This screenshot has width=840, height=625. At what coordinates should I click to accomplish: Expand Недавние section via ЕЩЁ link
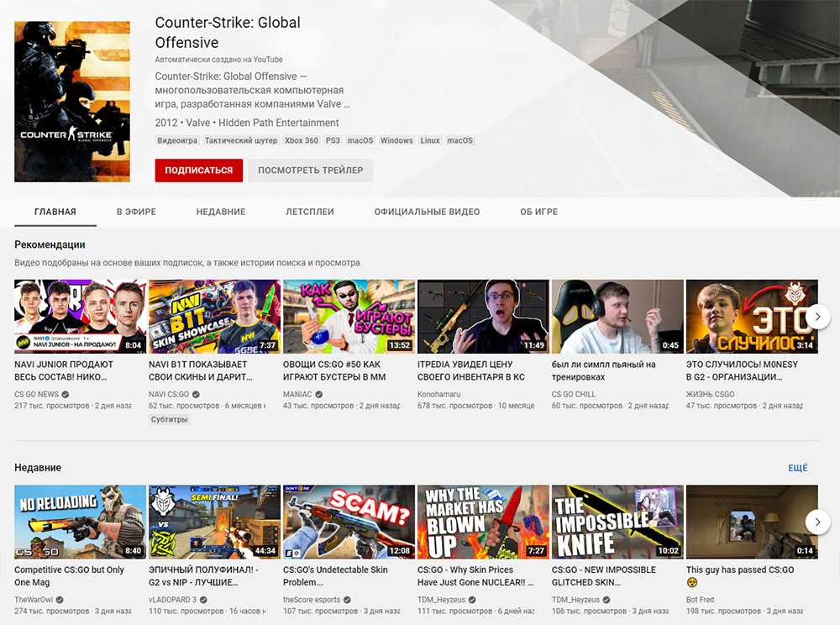(797, 468)
